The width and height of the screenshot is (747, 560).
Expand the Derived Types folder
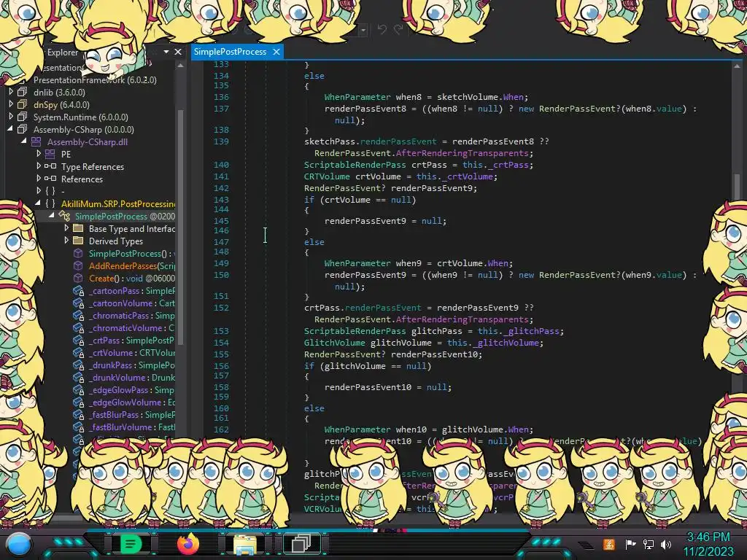[x=66, y=241]
